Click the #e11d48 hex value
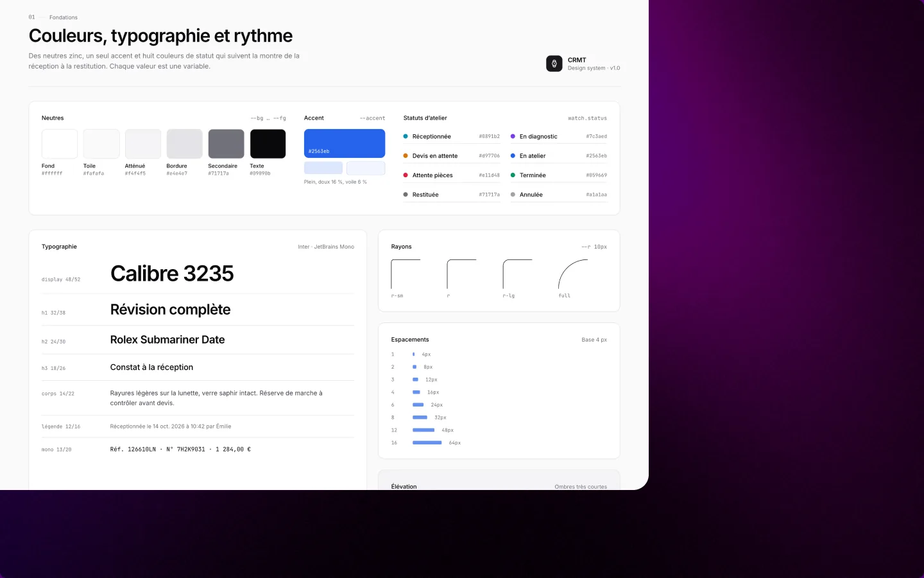924x578 pixels. [489, 175]
